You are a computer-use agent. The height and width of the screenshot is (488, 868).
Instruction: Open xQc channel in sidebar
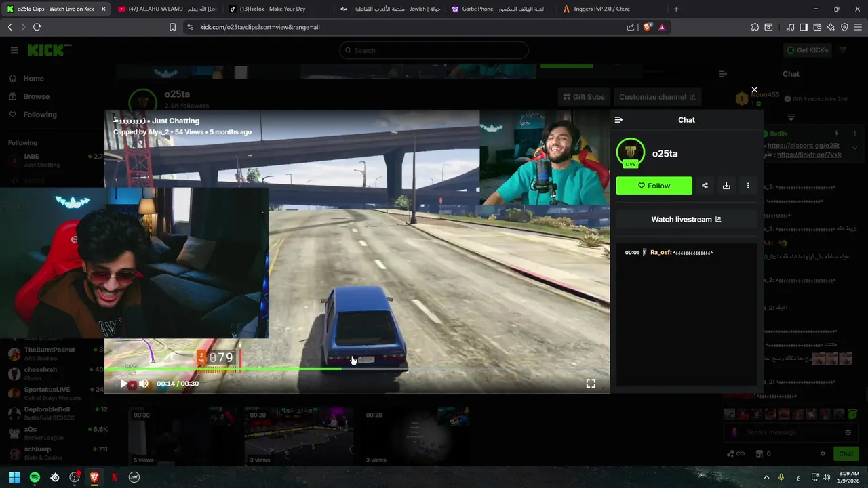[56, 434]
